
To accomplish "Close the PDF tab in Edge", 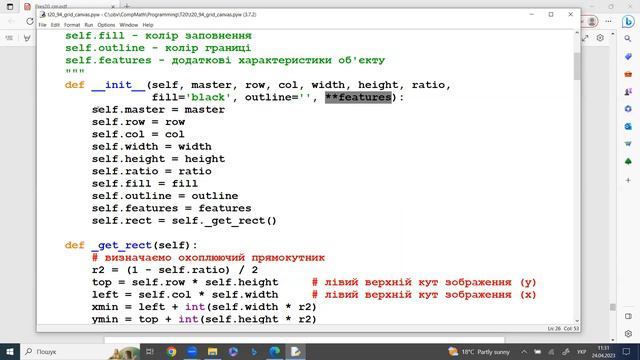I will pyautogui.click(x=113, y=7).
